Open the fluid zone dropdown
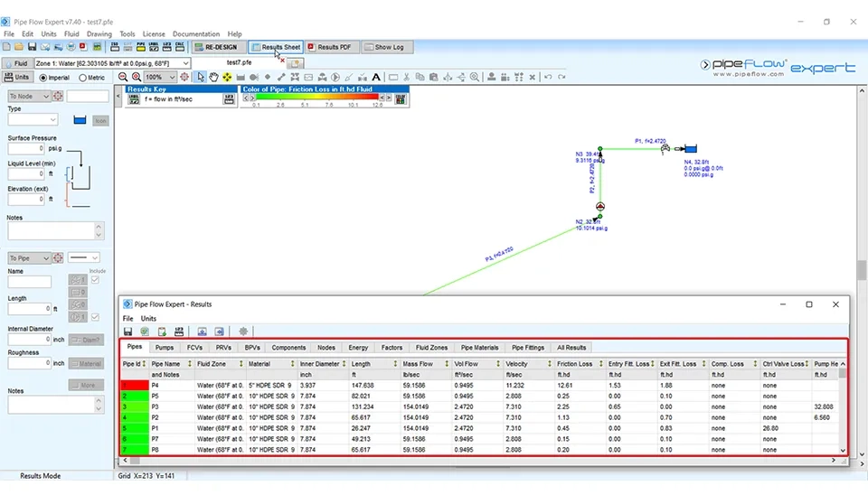The height and width of the screenshot is (495, 868). point(186,64)
